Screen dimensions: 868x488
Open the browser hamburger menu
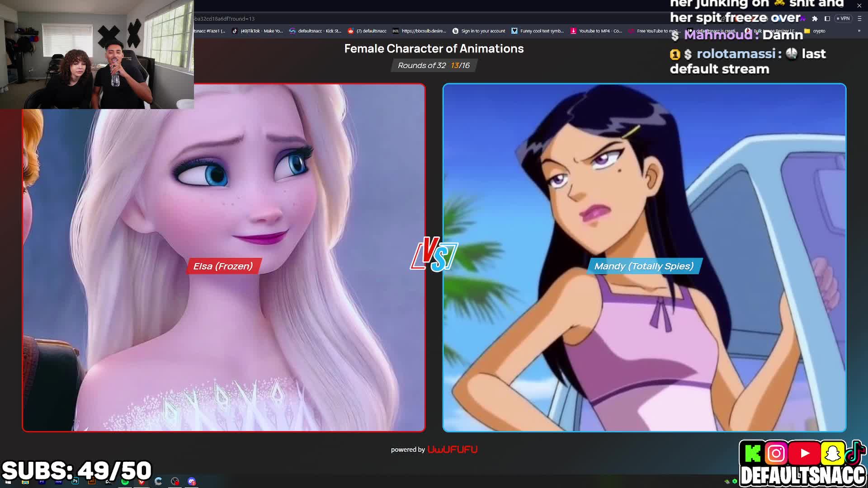pyautogui.click(x=859, y=19)
